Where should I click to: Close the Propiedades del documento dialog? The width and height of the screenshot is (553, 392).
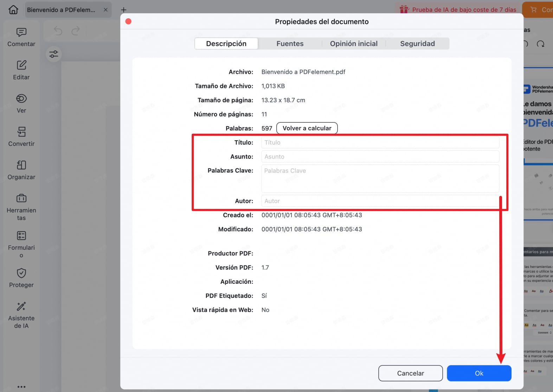(x=128, y=21)
